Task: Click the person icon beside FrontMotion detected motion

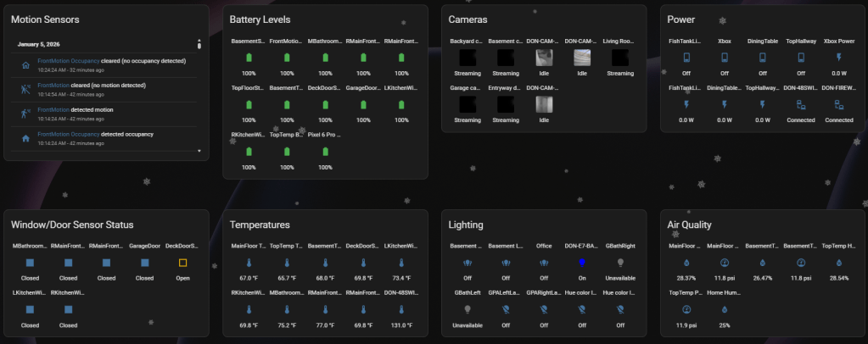Action: click(25, 113)
